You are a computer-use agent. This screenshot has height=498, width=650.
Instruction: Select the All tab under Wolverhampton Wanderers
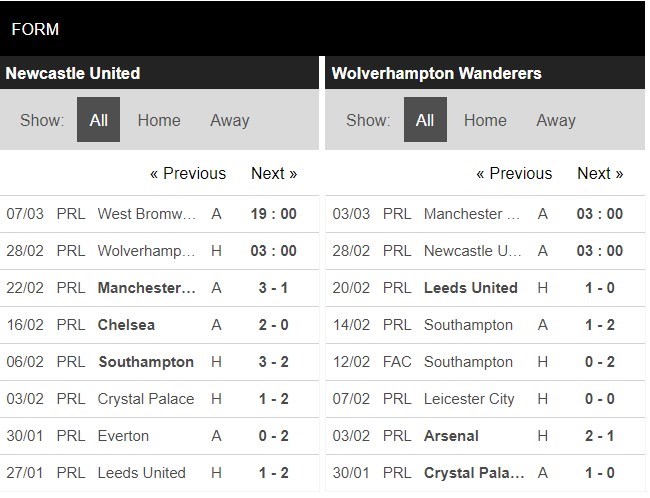pos(425,120)
